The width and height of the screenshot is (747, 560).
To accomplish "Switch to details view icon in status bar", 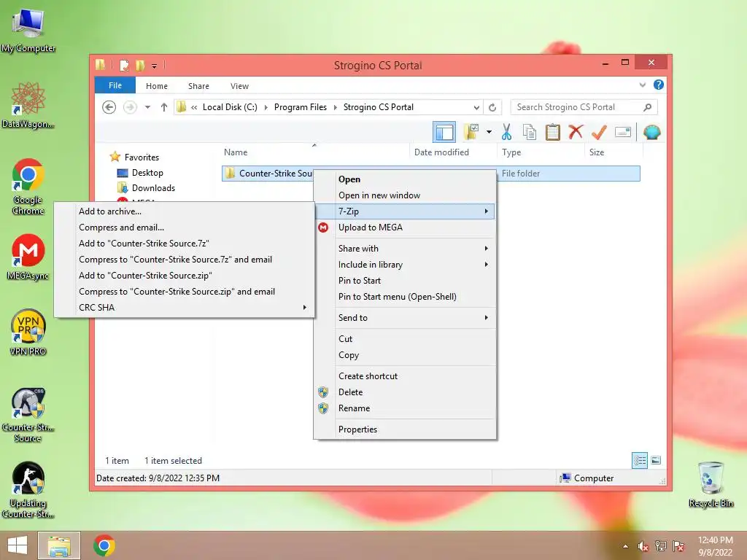I will (639, 460).
